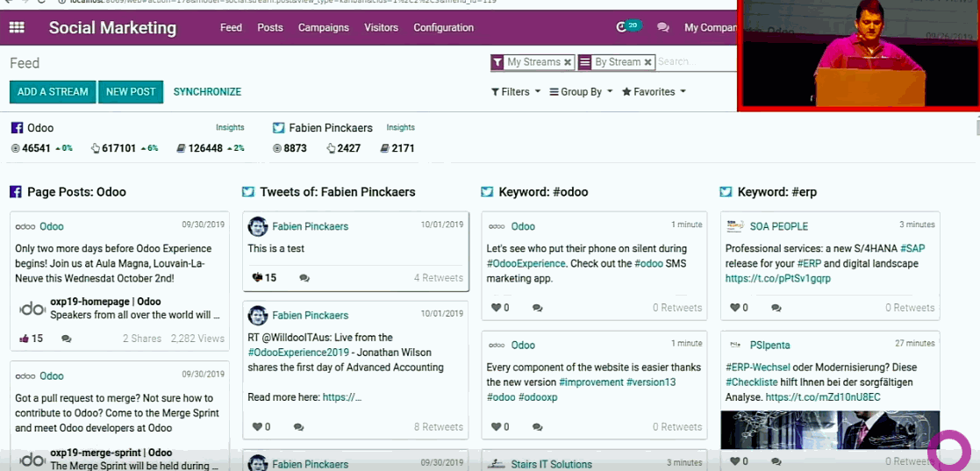The width and height of the screenshot is (980, 471).
Task: Open comments on RT @WilldooITAus tweet
Action: click(x=299, y=427)
